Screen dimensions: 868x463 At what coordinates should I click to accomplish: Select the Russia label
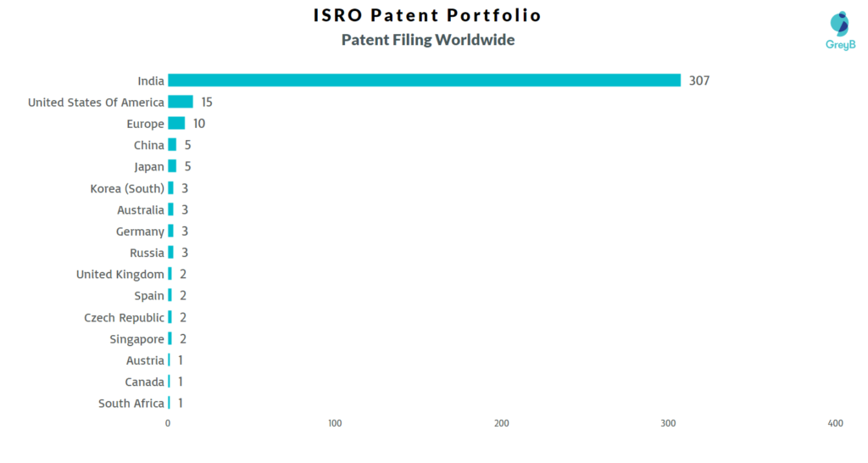click(x=147, y=253)
